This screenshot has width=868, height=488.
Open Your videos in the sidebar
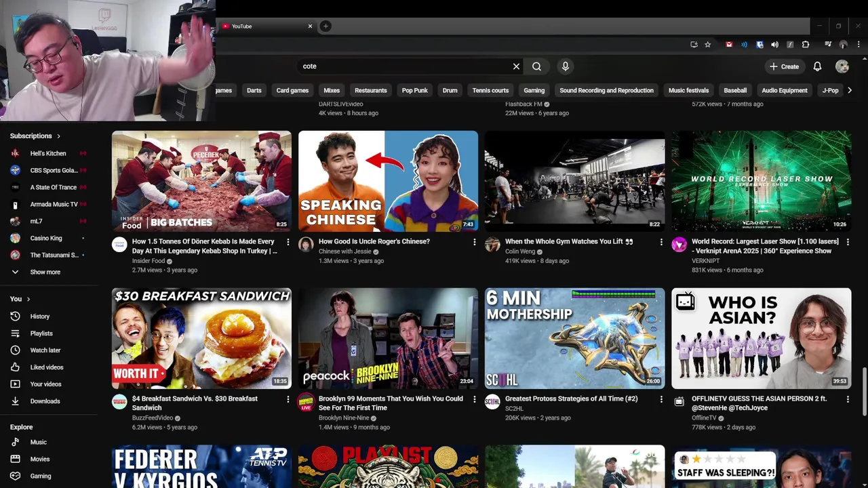[x=49, y=384]
